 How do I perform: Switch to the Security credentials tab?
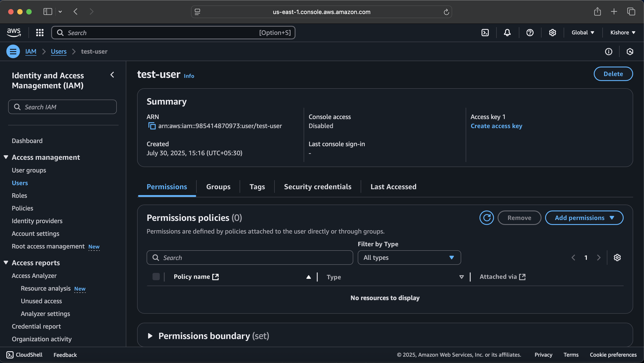pyautogui.click(x=317, y=187)
